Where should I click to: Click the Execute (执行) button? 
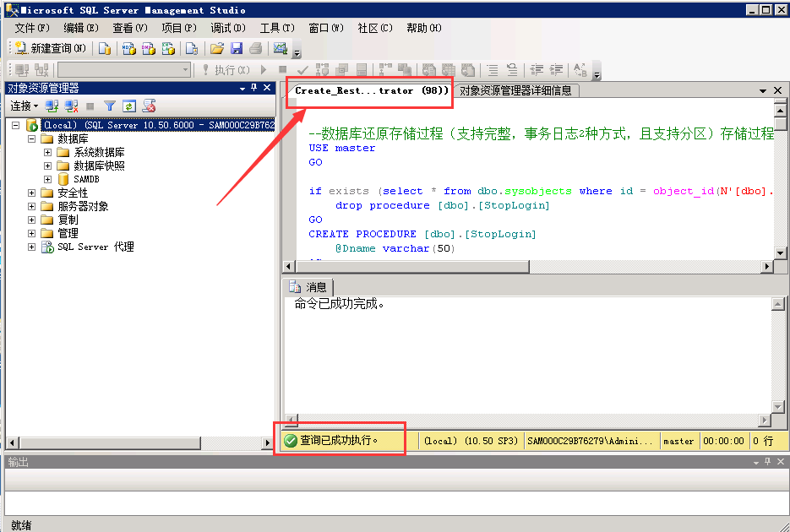click(x=226, y=70)
